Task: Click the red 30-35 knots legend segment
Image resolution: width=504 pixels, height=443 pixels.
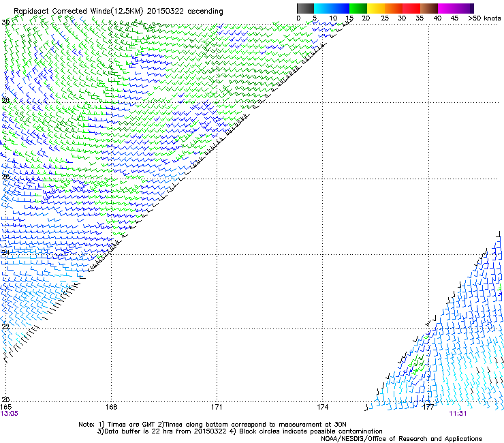Action: 411,8
